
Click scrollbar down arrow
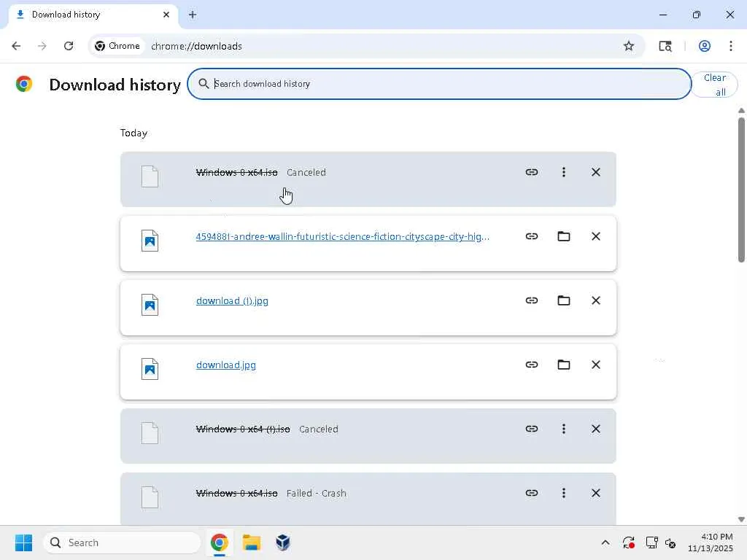pos(741,519)
